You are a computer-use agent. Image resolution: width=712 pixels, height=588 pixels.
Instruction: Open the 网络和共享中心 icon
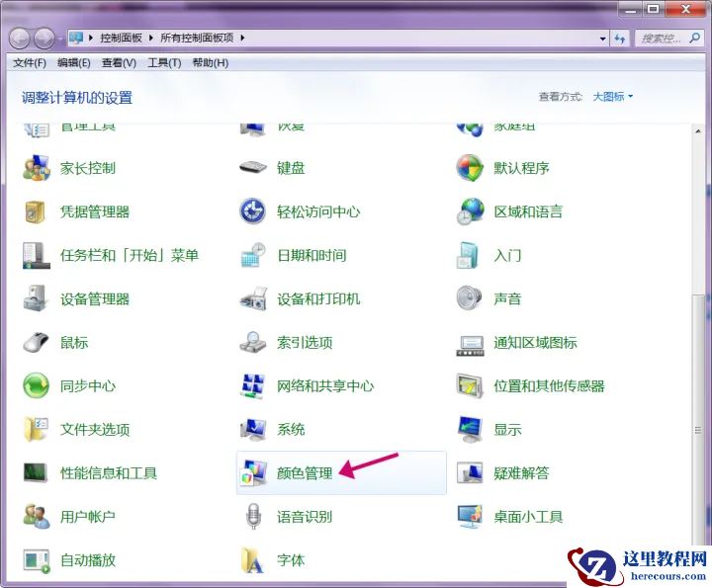coord(252,385)
